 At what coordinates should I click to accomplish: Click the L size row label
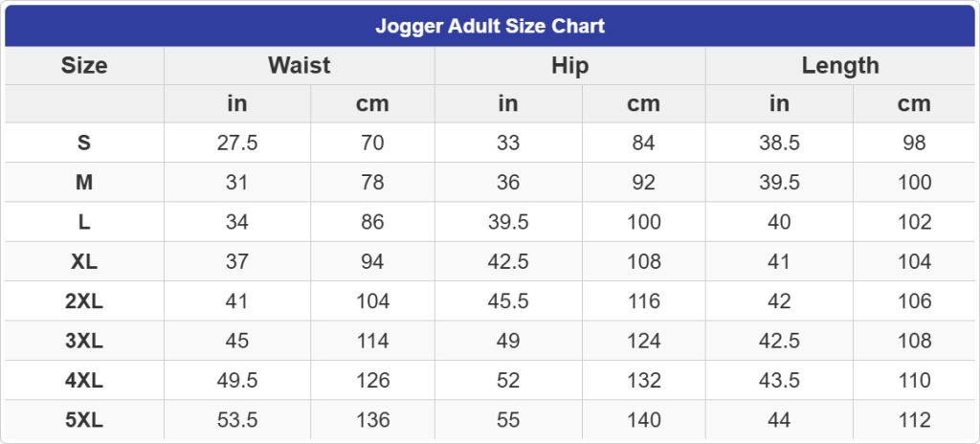84,222
